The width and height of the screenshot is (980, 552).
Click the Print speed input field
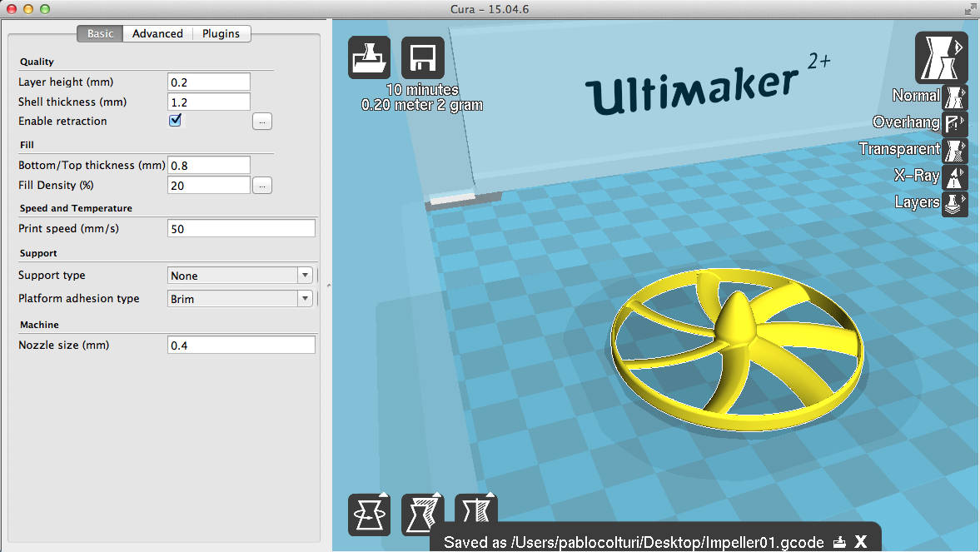241,228
